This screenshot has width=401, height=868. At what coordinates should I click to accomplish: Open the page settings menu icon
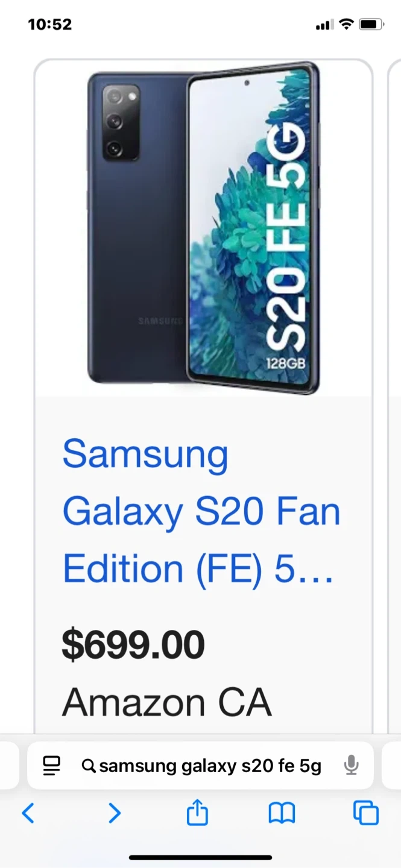tap(52, 766)
